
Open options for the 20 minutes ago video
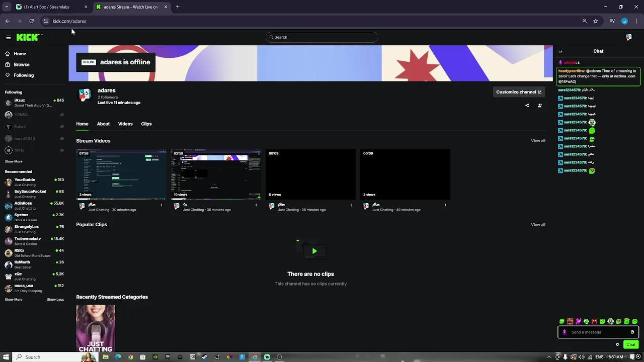click(162, 205)
